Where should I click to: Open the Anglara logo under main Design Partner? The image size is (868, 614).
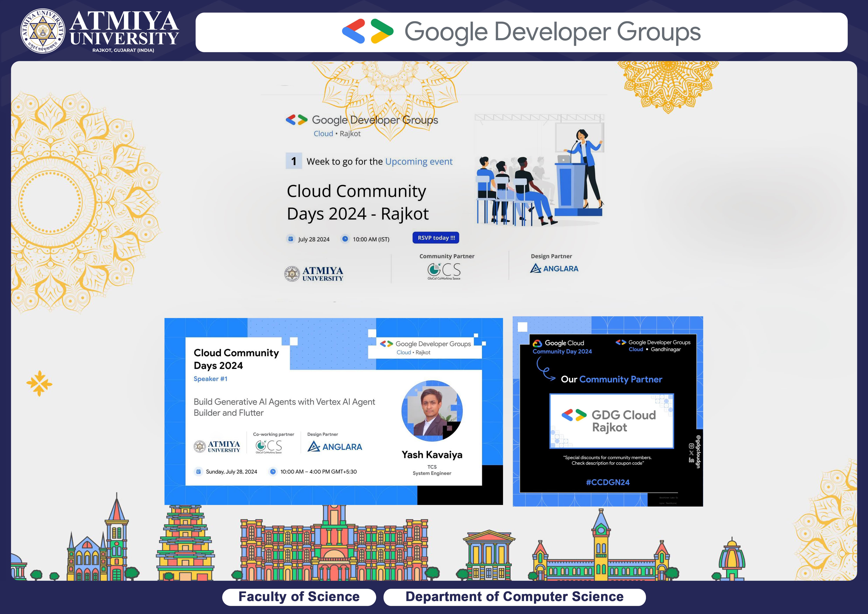point(554,268)
